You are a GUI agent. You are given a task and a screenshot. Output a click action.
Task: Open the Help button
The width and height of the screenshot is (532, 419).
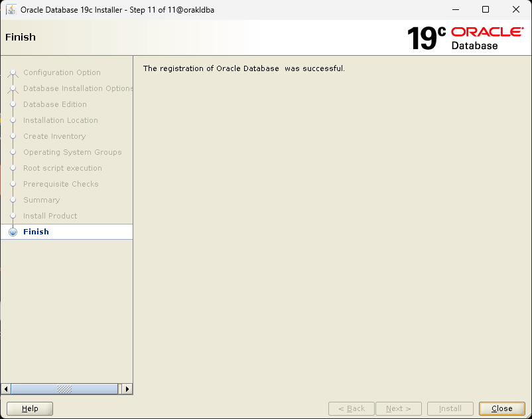pos(30,408)
